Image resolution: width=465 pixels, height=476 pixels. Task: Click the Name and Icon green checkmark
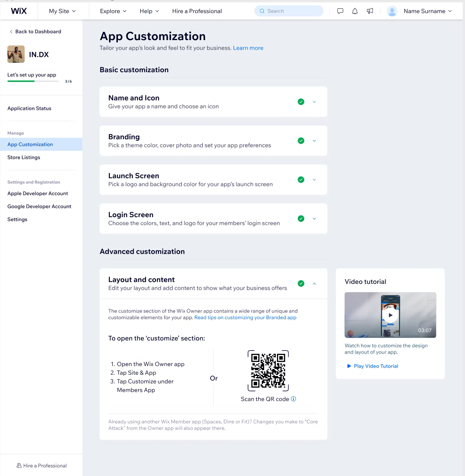[301, 102]
